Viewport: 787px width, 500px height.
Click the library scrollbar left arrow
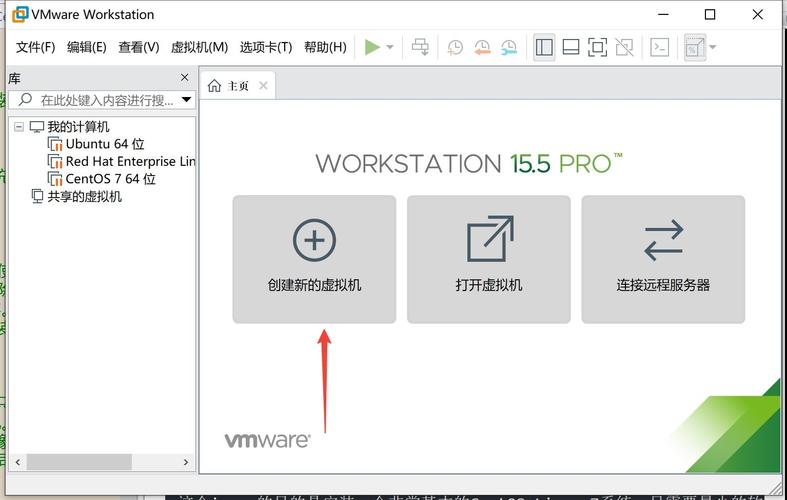18,462
